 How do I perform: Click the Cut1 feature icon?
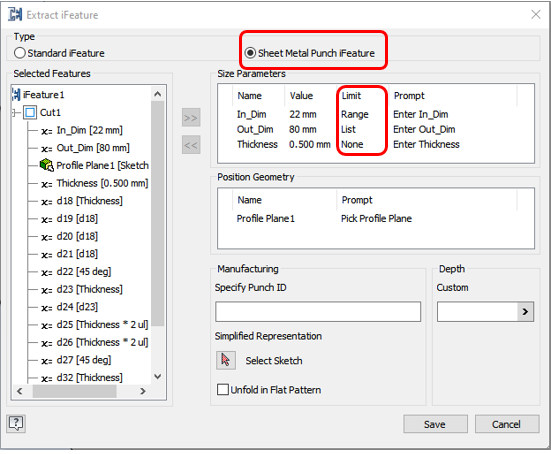pos(30,112)
